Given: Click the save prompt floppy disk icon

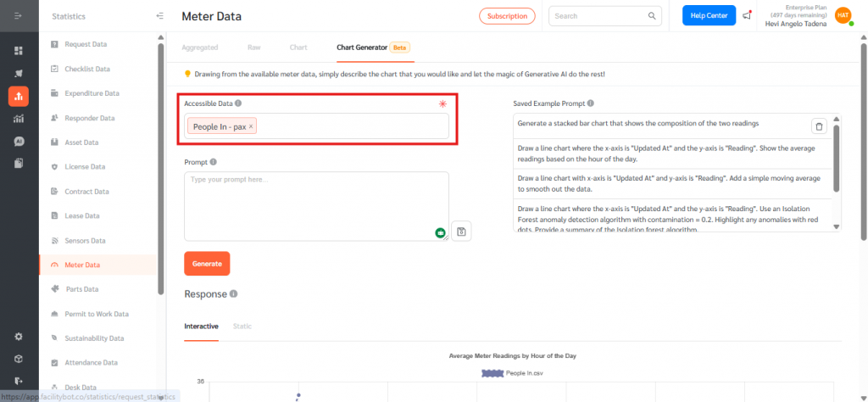Looking at the screenshot, I should pyautogui.click(x=462, y=232).
